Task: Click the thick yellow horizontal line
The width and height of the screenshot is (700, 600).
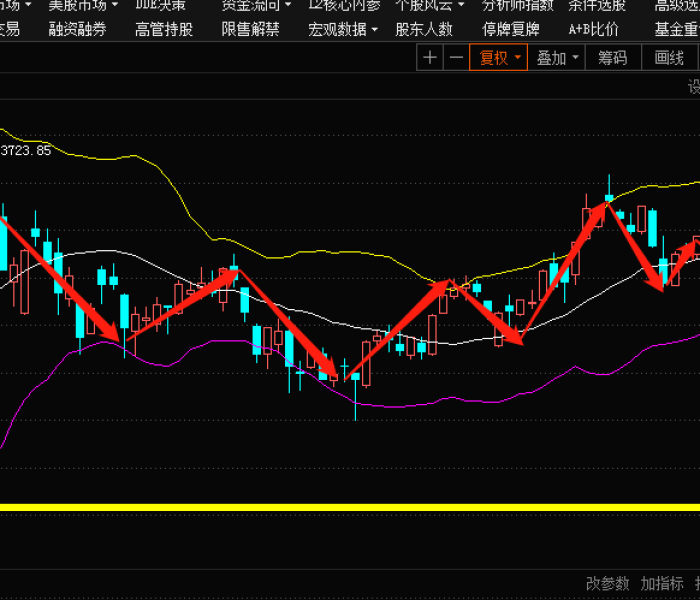Action: [x=350, y=507]
